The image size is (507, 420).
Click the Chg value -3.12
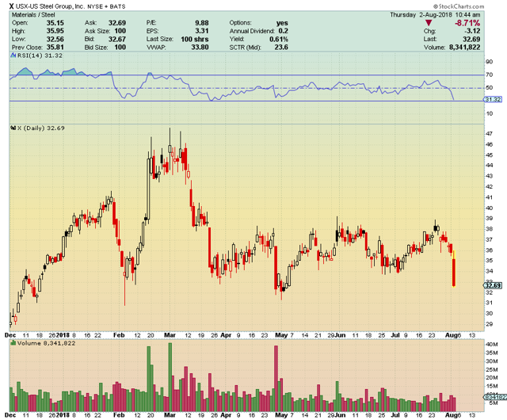pyautogui.click(x=472, y=31)
